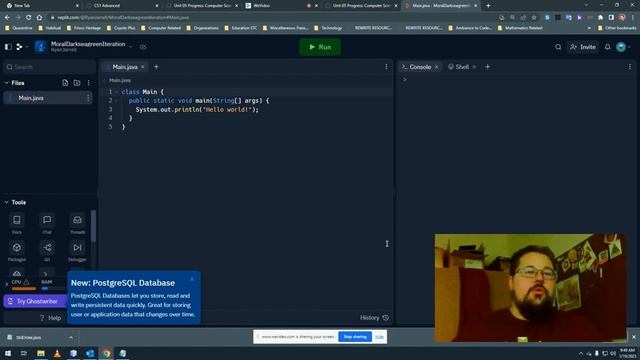The width and height of the screenshot is (640, 360).
Task: Open the Packages tool
Action: (17, 251)
